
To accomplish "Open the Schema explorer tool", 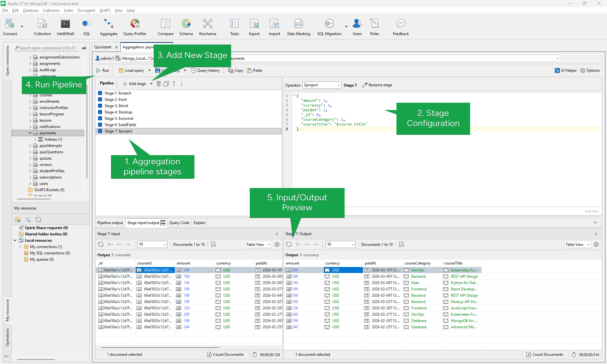I will click(186, 27).
